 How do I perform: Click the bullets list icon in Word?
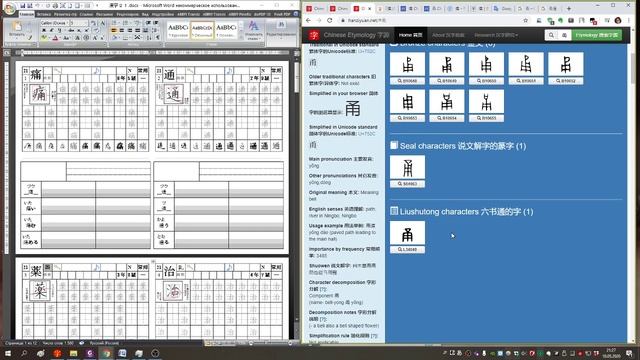(115, 23)
